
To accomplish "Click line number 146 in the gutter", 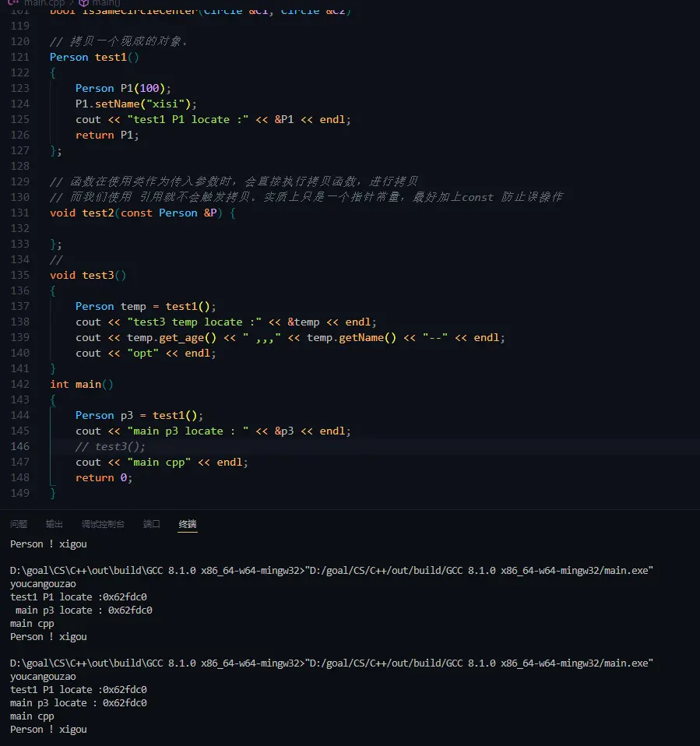I will pos(20,446).
